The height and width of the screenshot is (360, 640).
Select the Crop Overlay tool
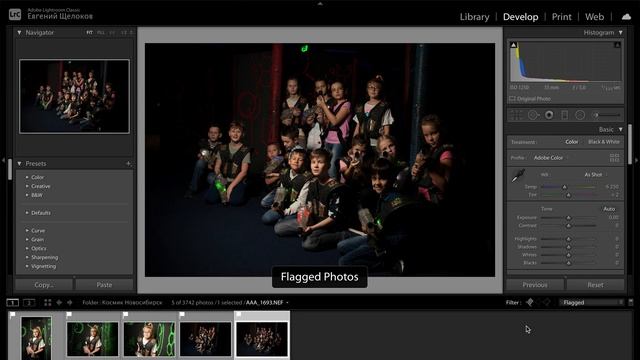[517, 116]
